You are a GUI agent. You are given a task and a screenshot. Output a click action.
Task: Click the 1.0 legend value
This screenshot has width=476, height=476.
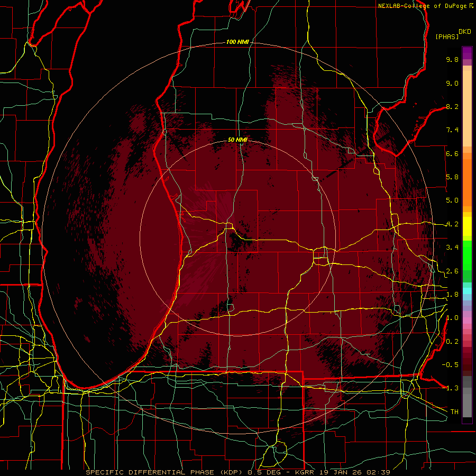(452, 318)
